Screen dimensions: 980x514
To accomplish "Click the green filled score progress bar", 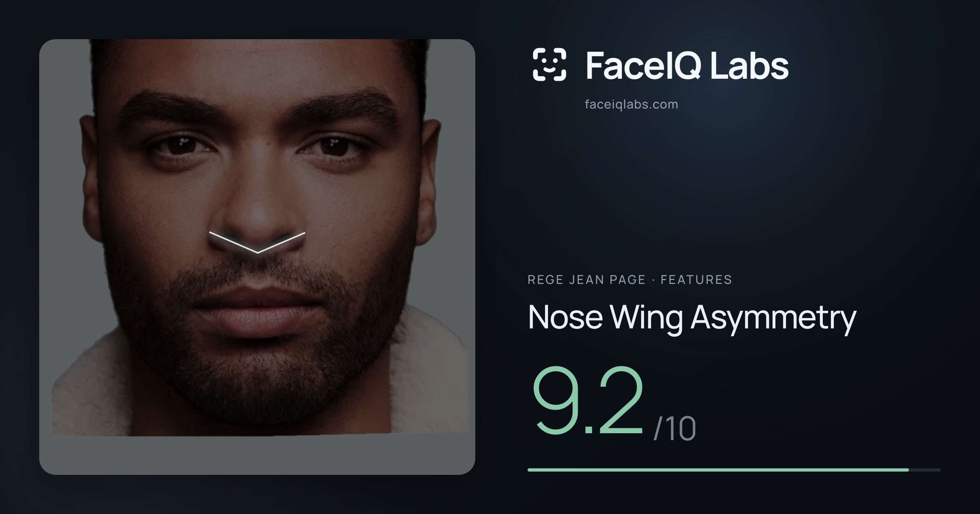I will coord(718,470).
